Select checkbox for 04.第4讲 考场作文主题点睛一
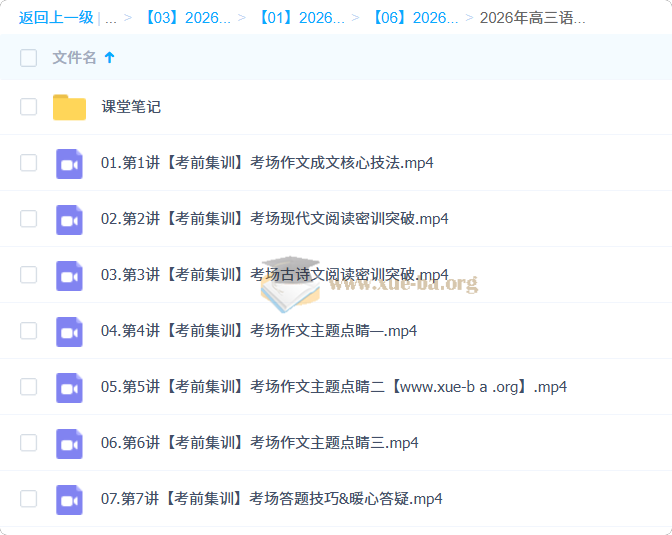Screen dimensions: 672x535 point(28,331)
